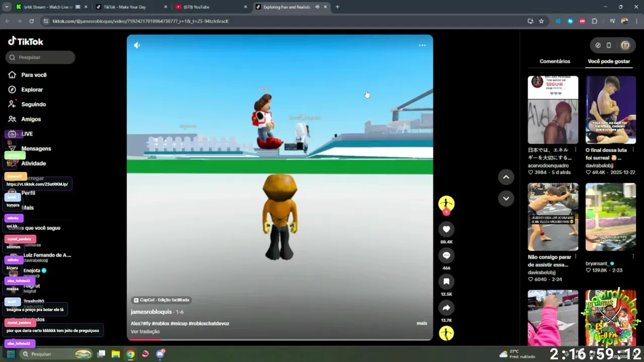Open the video's three-dot options menu
The height and width of the screenshot is (362, 644).
click(x=422, y=45)
